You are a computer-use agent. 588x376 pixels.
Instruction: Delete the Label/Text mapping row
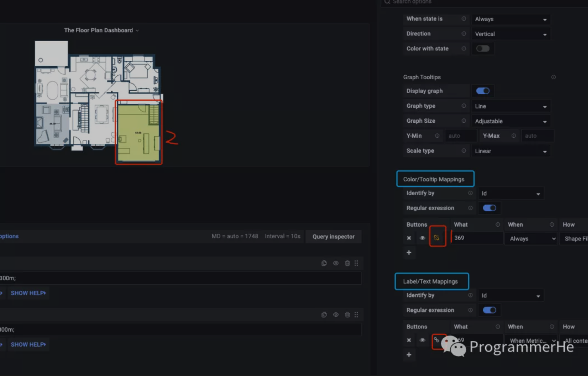click(409, 340)
